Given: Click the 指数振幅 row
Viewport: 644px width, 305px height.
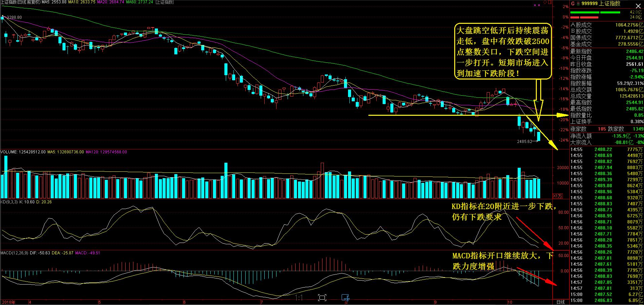Looking at the screenshot, I should click(x=607, y=83).
